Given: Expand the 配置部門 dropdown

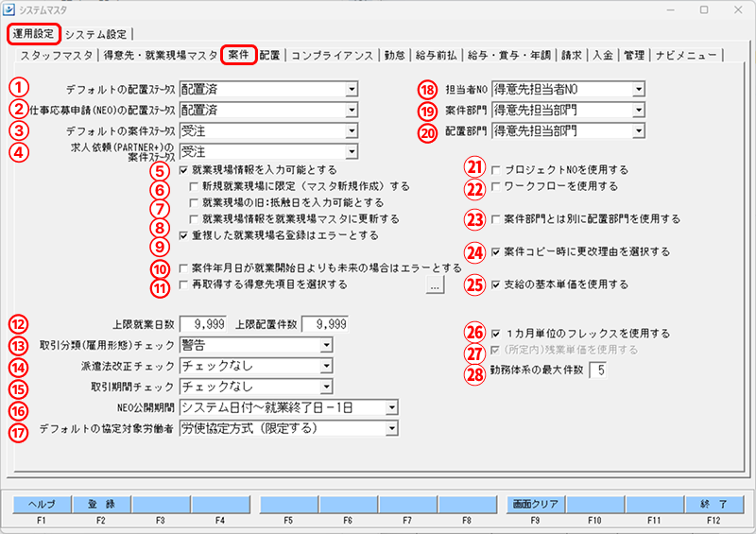Looking at the screenshot, I should coord(639,130).
